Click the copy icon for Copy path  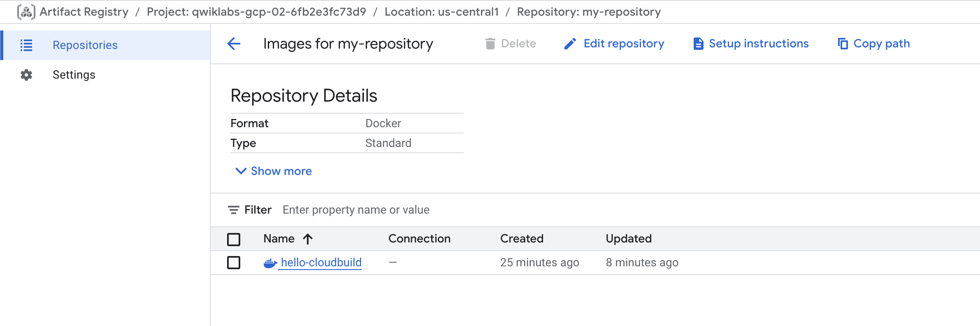pos(843,44)
